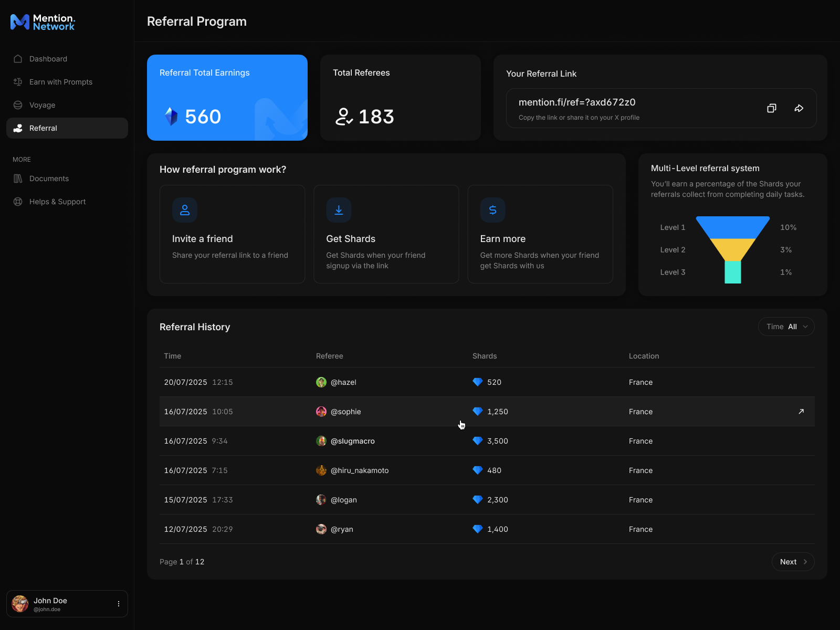Click the shard gem next to 3,500
840x630 pixels.
(x=478, y=441)
